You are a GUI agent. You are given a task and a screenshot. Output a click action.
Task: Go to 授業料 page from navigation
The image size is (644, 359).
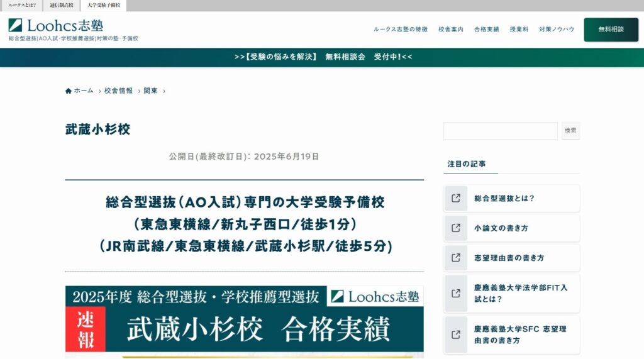click(x=519, y=30)
